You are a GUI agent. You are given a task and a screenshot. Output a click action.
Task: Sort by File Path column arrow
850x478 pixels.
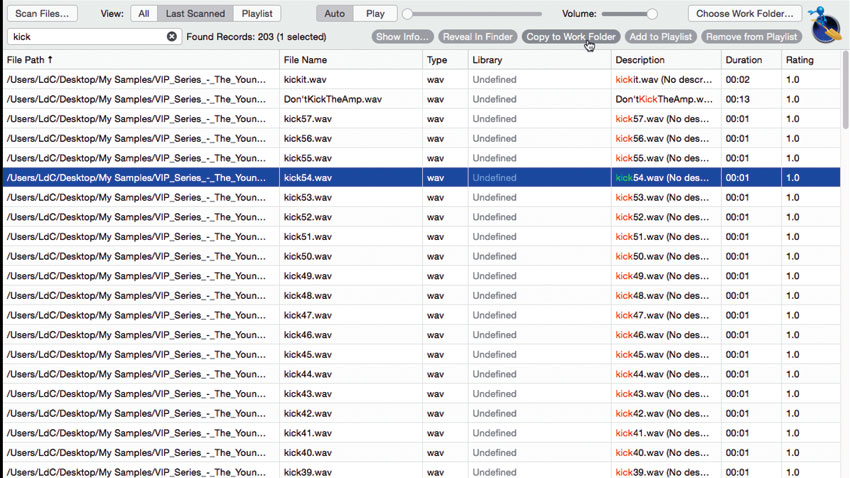tap(50, 60)
